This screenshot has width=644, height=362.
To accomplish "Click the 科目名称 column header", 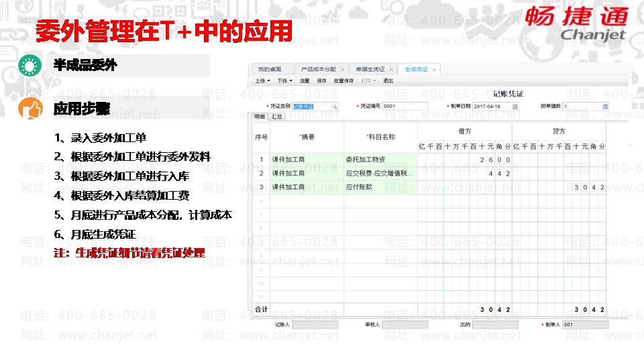I will [x=381, y=137].
